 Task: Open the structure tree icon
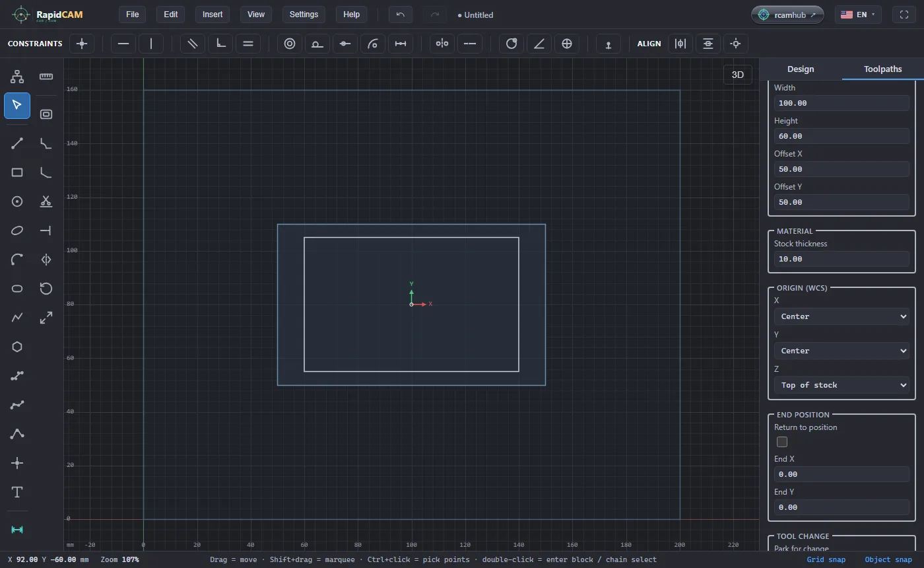coord(17,77)
